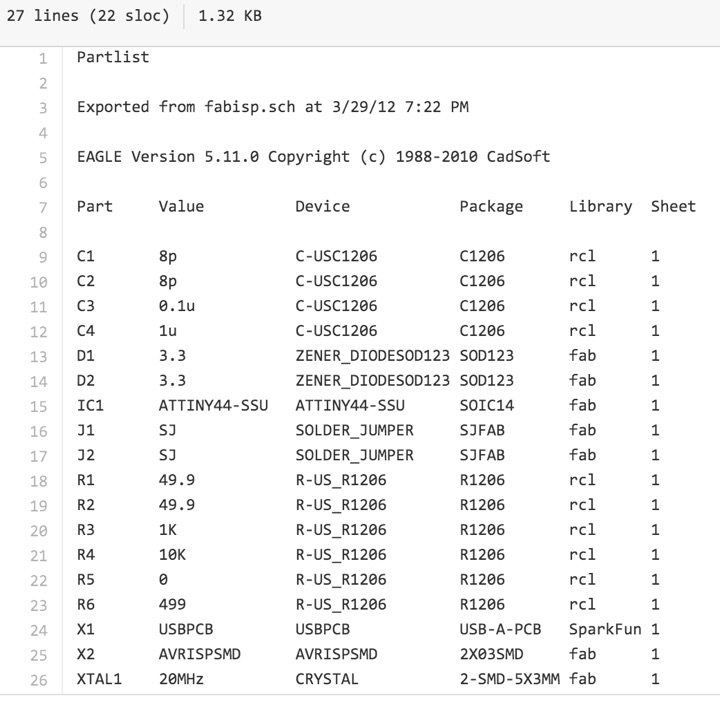Click line number 1 in the gutter

pos(43,58)
